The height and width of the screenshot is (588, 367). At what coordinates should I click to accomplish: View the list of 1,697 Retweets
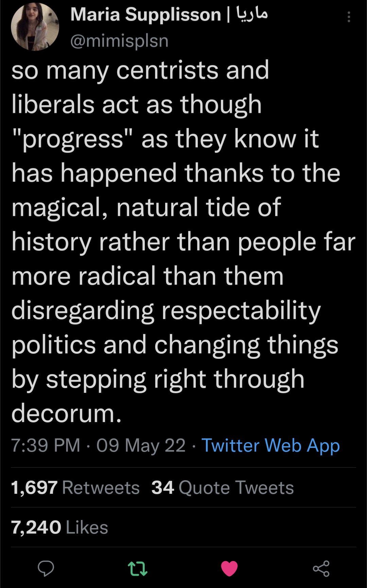75,488
